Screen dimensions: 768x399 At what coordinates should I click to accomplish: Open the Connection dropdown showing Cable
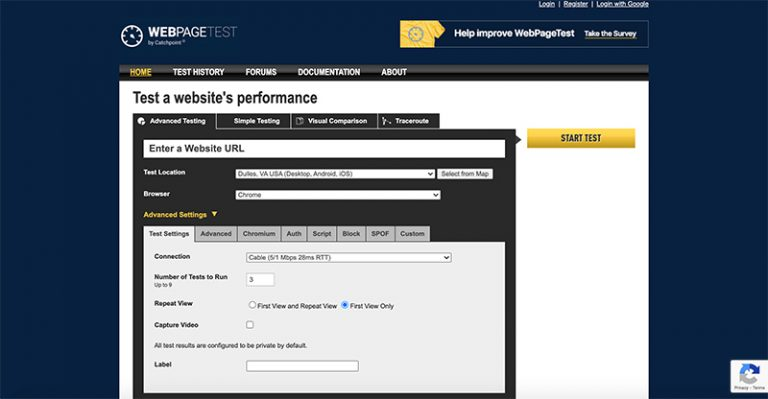coord(349,258)
